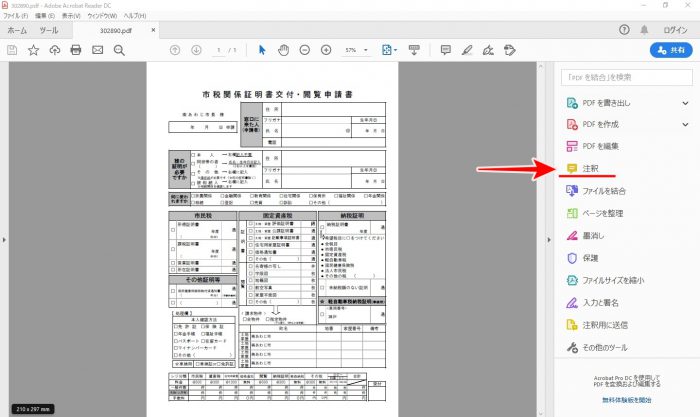Click the tools search field
This screenshot has height=417, width=700.
(x=627, y=77)
